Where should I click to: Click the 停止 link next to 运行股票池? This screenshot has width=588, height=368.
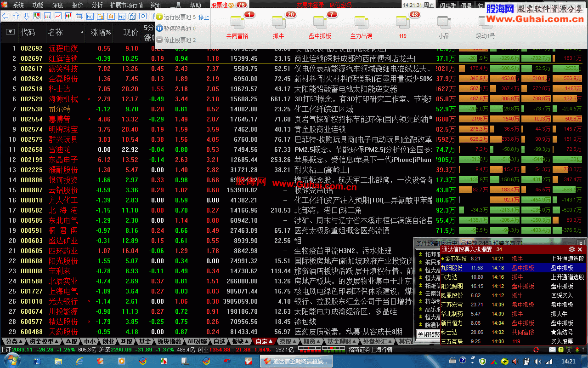click(x=204, y=17)
